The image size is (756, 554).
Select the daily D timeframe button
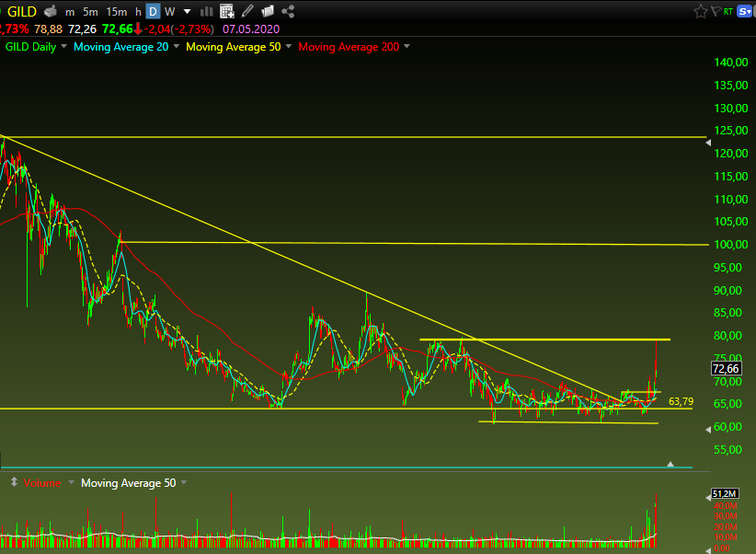click(153, 12)
